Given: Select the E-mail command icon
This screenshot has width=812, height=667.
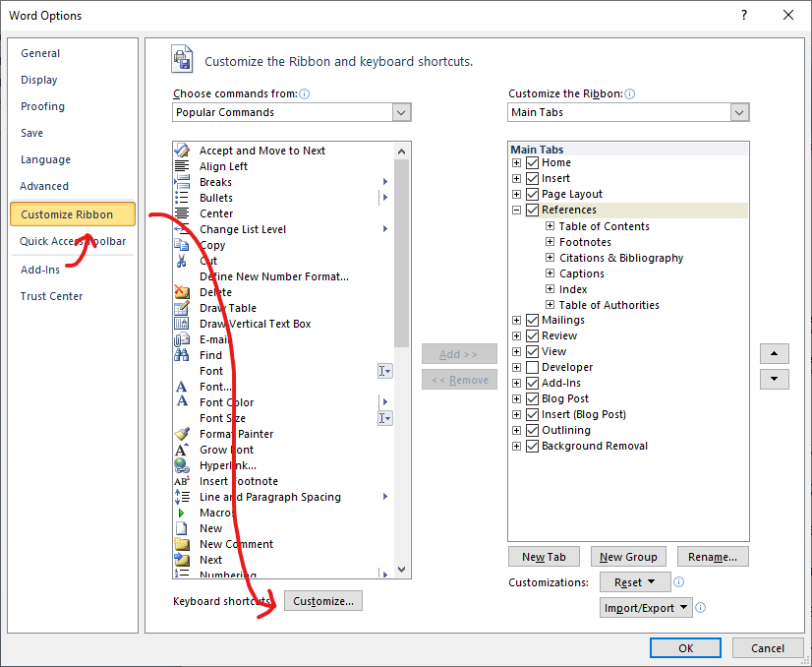Looking at the screenshot, I should (x=182, y=339).
